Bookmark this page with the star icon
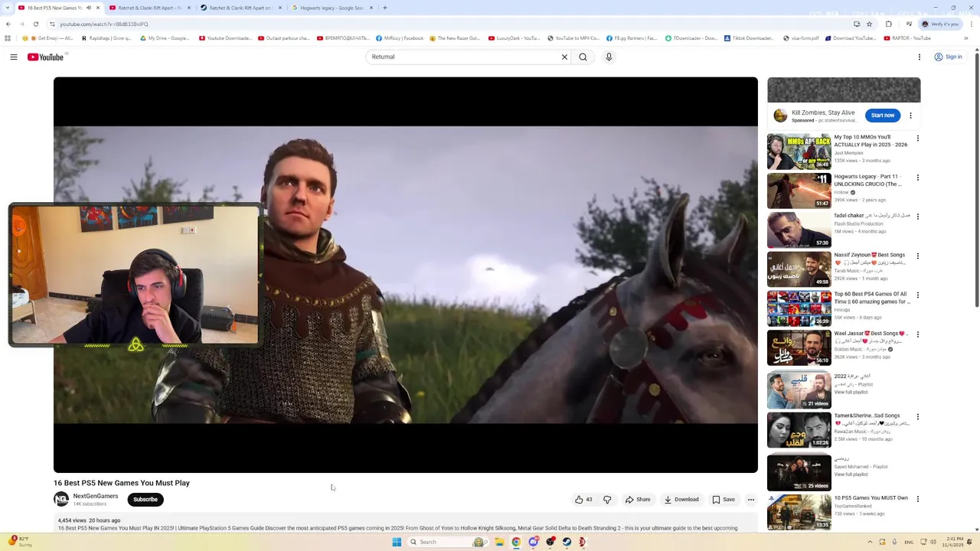The height and width of the screenshot is (551, 980). click(869, 24)
